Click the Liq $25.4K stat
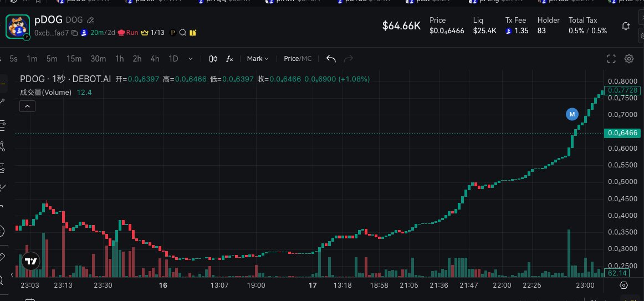Screen dimensions: 644x301 [484, 25]
